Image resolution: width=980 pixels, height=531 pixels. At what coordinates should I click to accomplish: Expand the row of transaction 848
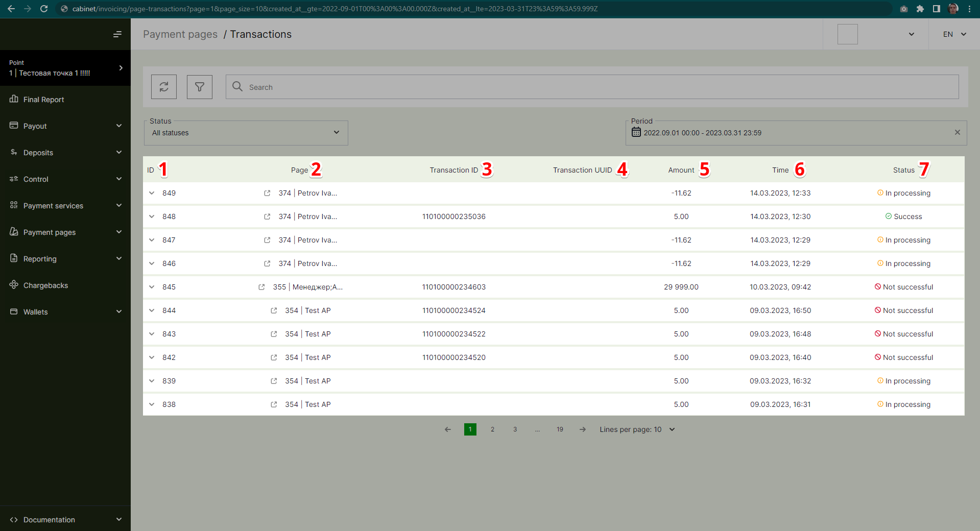click(x=152, y=216)
